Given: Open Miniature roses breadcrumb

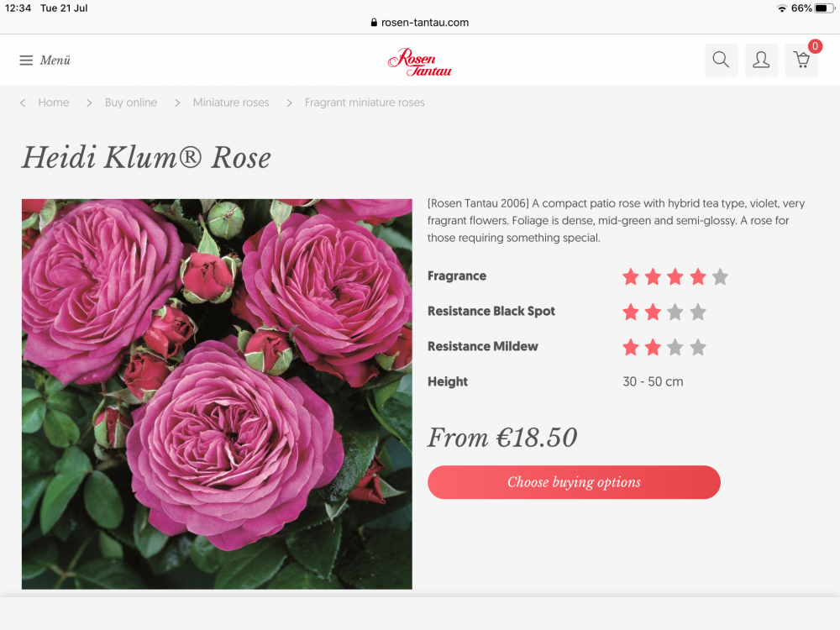Looking at the screenshot, I should [231, 102].
